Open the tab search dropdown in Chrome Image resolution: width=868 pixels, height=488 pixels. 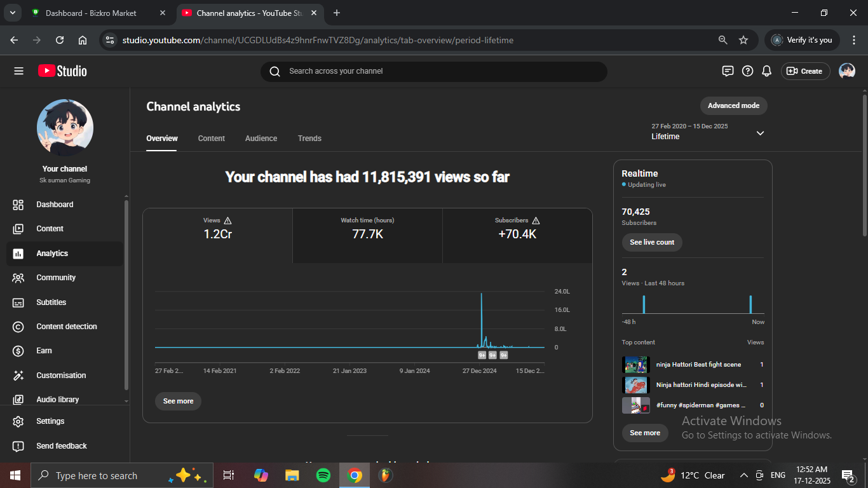pos(12,13)
